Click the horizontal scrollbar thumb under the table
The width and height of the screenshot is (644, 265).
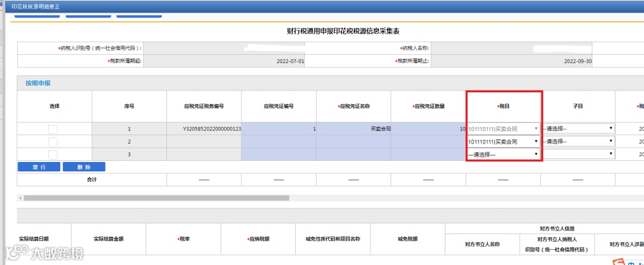[156, 198]
